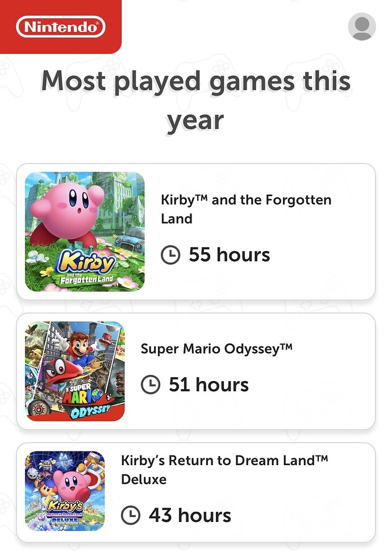392x560 pixels.
Task: Select Kirby's Return to Dream Land Deluxe title
Action: pyautogui.click(x=224, y=469)
